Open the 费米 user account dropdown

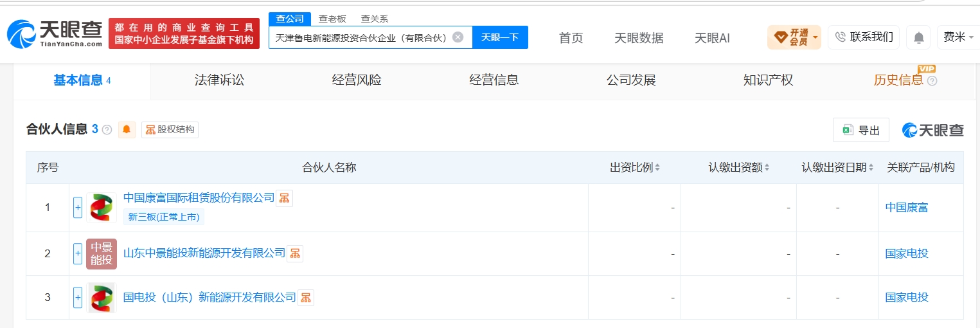tap(959, 37)
